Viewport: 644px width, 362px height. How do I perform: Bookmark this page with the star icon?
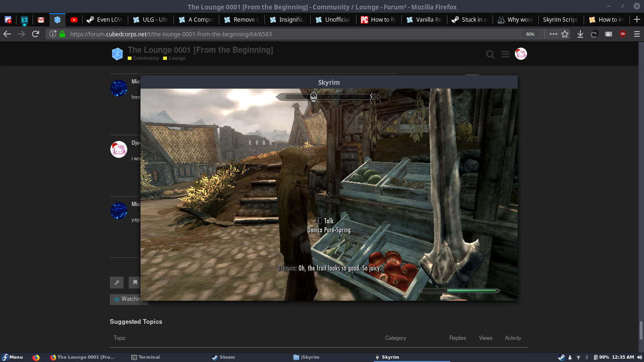[565, 34]
